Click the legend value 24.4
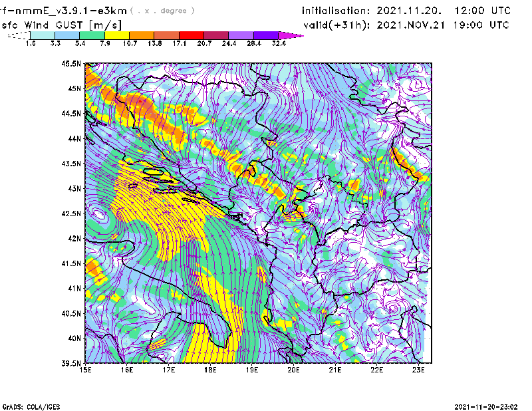This screenshot has height=411, width=532. click(229, 43)
